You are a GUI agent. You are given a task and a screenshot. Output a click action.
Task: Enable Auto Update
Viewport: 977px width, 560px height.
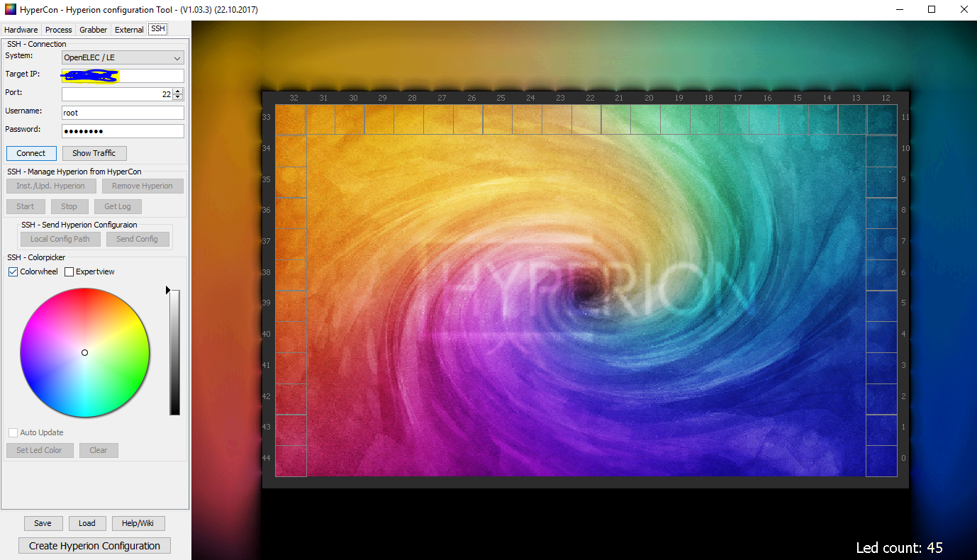pyautogui.click(x=12, y=432)
